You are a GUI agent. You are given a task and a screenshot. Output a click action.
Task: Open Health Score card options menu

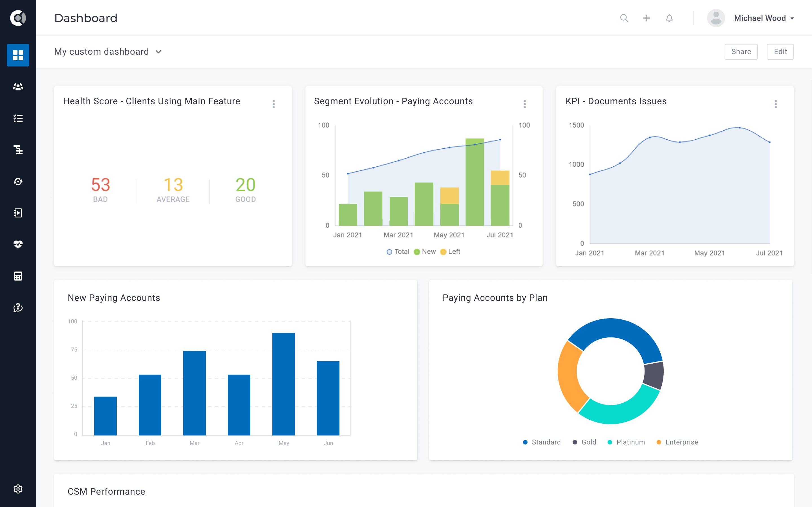pyautogui.click(x=273, y=104)
